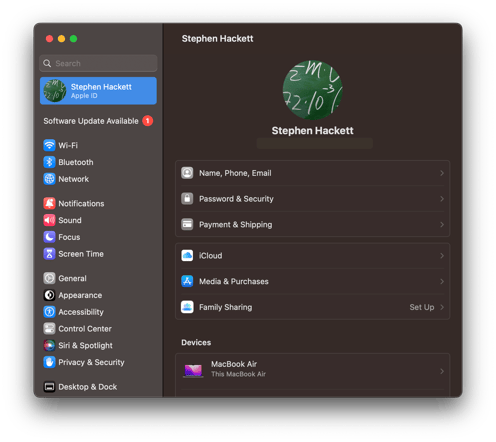
Task: Open Appearance sidebar label
Action: tap(80, 295)
